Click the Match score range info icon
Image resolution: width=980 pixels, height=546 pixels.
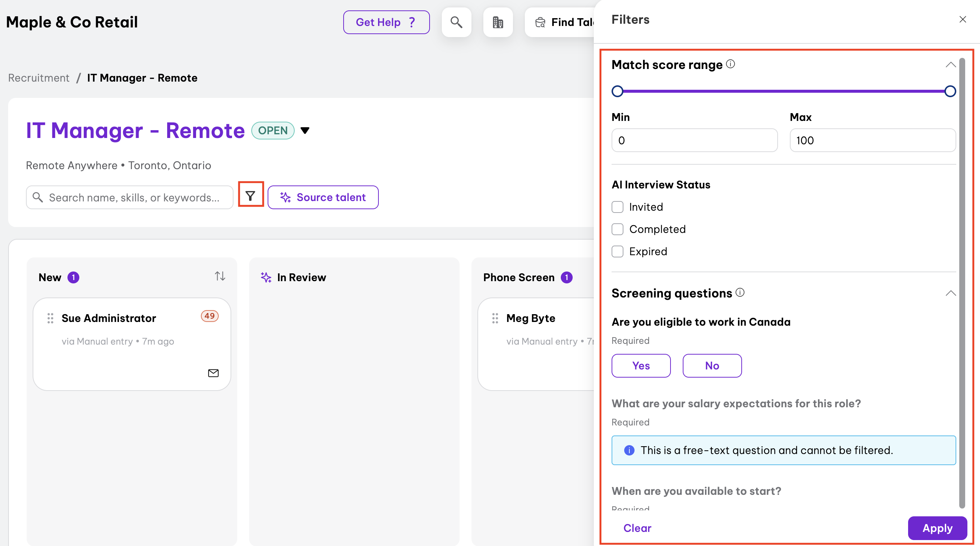(730, 64)
